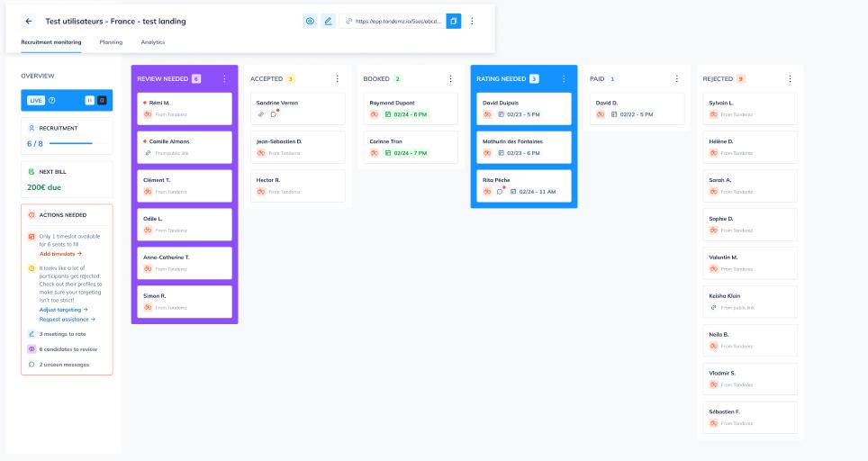
Task: Click David D. 02/22 - 5 PM date
Action: click(x=631, y=114)
